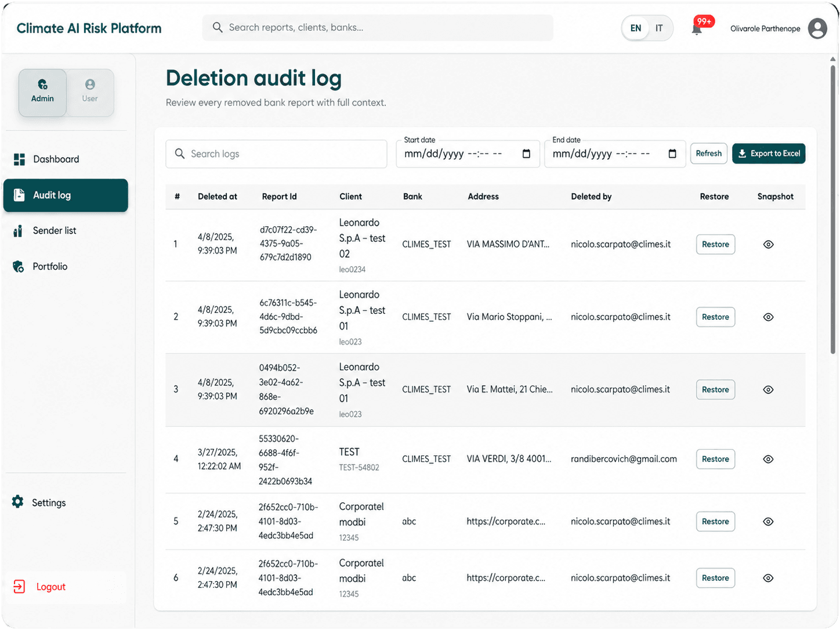The height and width of the screenshot is (630, 840).
Task: Click the Via E. Mattei, 21 Chie... address cell
Action: tap(509, 390)
